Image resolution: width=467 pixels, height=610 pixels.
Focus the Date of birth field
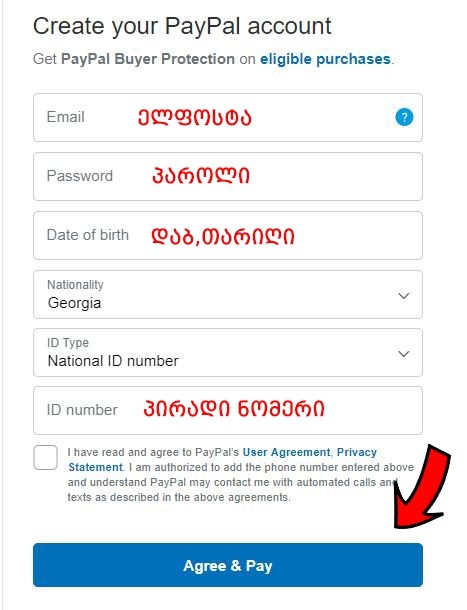pos(228,235)
